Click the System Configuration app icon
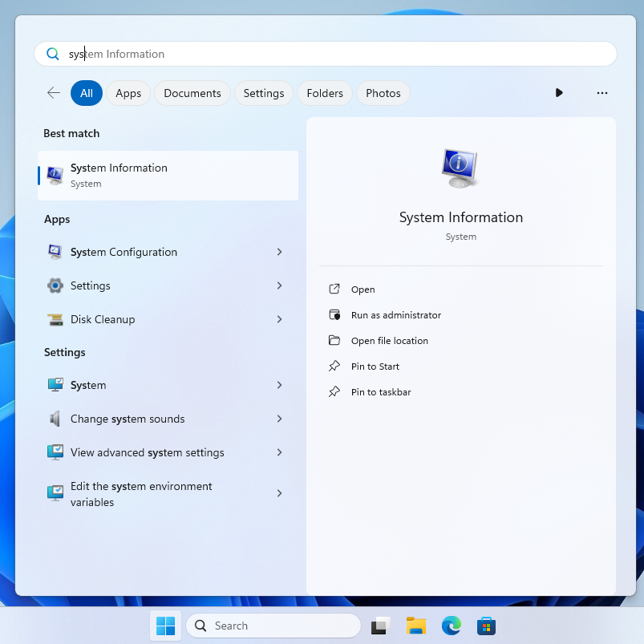The image size is (644, 644). click(55, 252)
